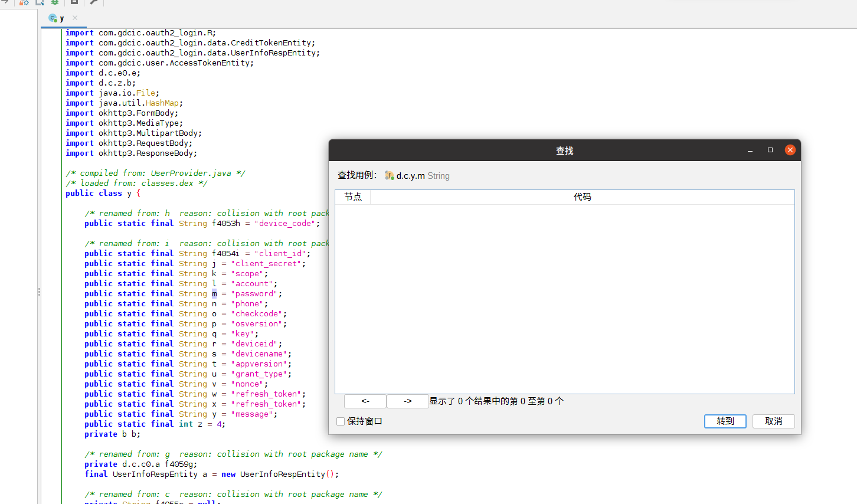857x504 pixels.
Task: Click the 代码 column header
Action: pos(583,197)
